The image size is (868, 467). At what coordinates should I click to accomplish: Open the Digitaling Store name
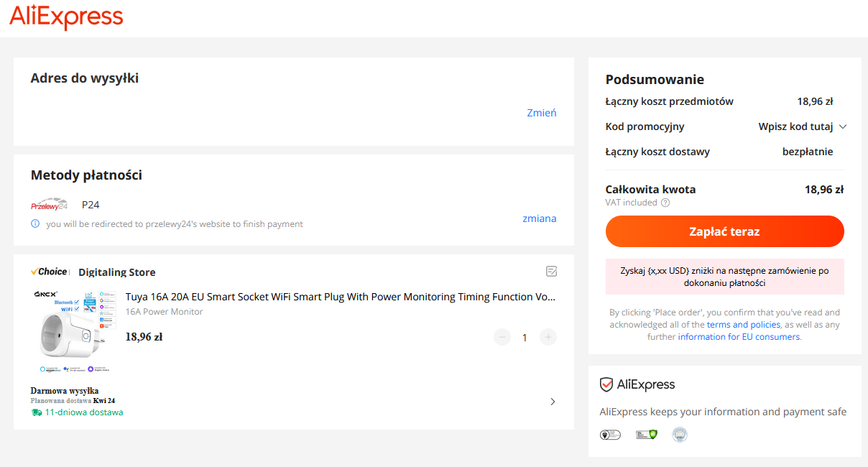117,272
